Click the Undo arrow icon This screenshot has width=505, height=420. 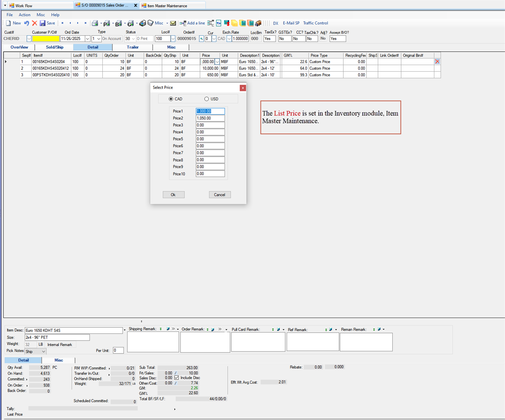(26, 23)
